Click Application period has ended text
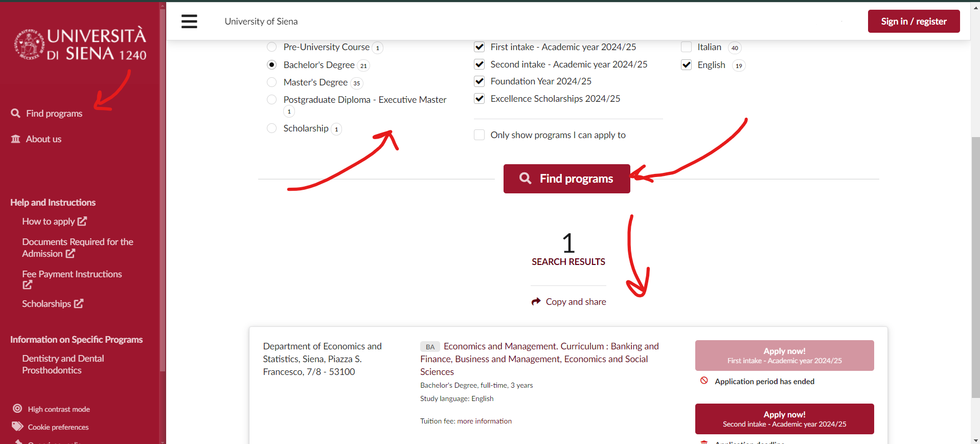 pos(765,382)
